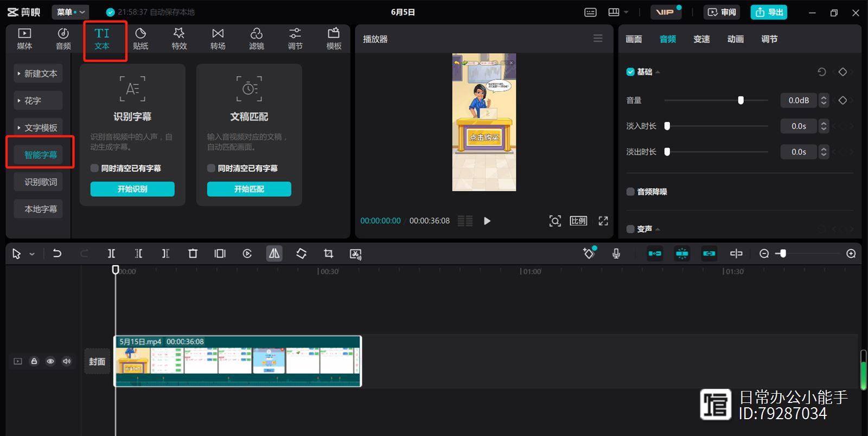Click the zoom-out magnifier in timeline
The height and width of the screenshot is (436, 868).
click(x=764, y=253)
